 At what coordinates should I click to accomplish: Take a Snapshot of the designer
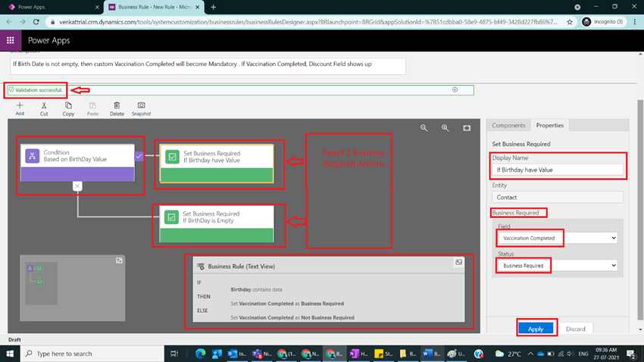(x=141, y=109)
